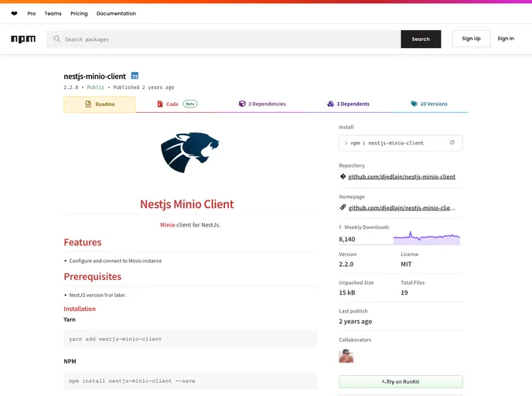532x396 pixels.
Task: Open the Pricing page
Action: point(79,14)
